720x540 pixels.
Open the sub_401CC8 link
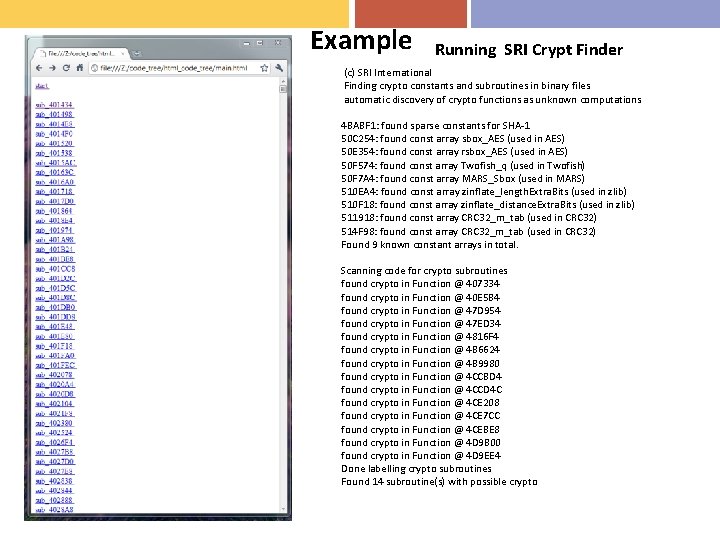pyautogui.click(x=55, y=269)
